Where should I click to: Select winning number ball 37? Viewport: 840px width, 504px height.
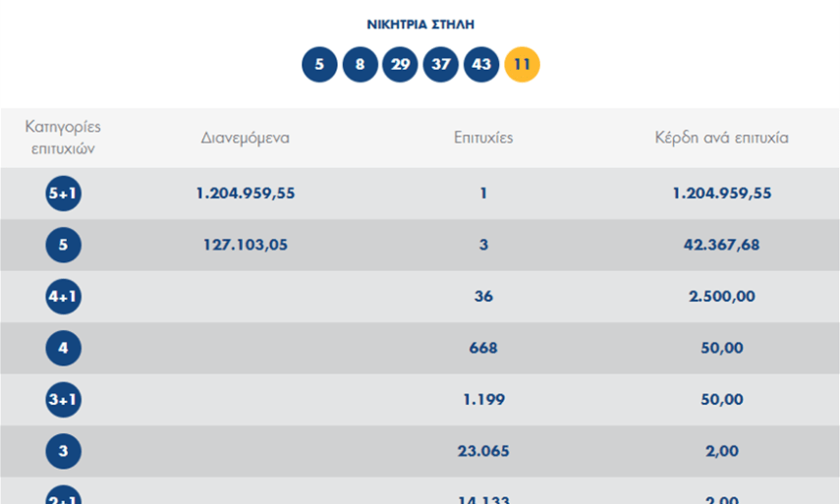click(440, 66)
